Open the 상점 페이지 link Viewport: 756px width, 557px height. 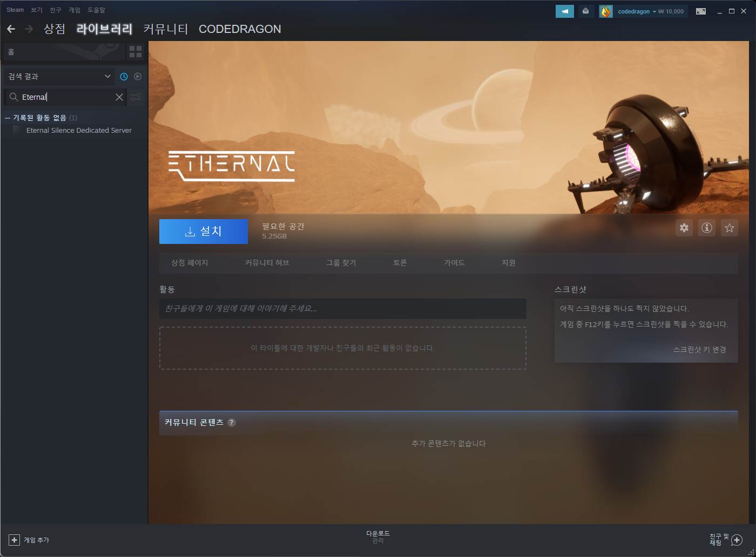(x=190, y=263)
